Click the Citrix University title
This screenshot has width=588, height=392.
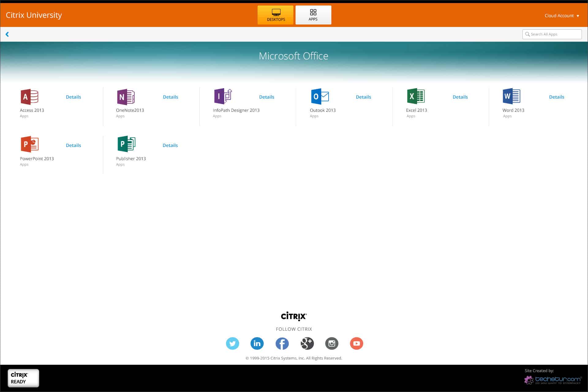click(x=34, y=15)
